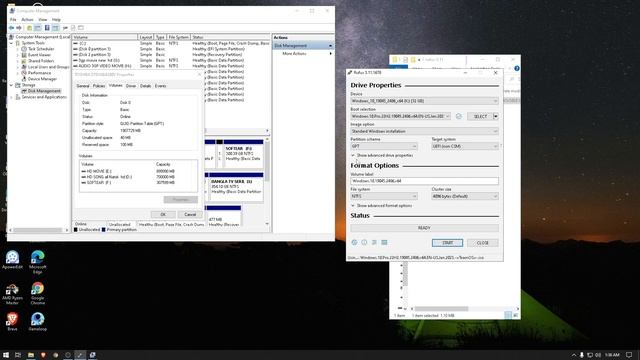
Task: Open the Target system dropdown in Rufus
Action: tap(465, 146)
